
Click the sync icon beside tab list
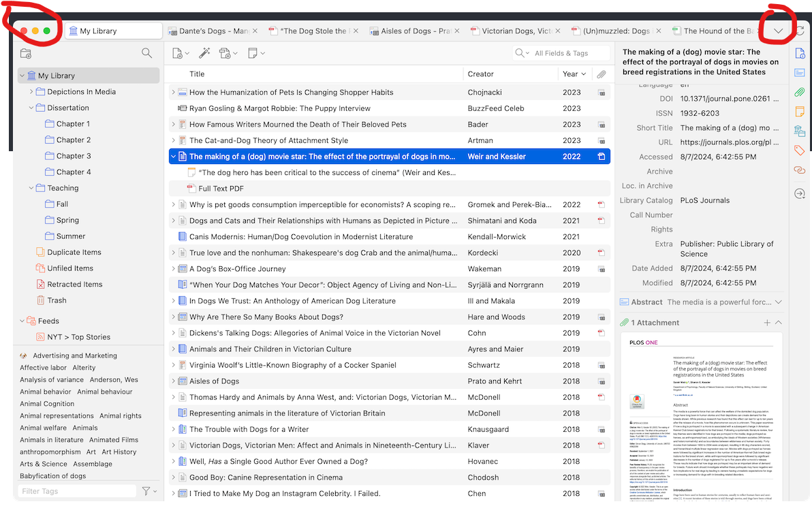(801, 31)
